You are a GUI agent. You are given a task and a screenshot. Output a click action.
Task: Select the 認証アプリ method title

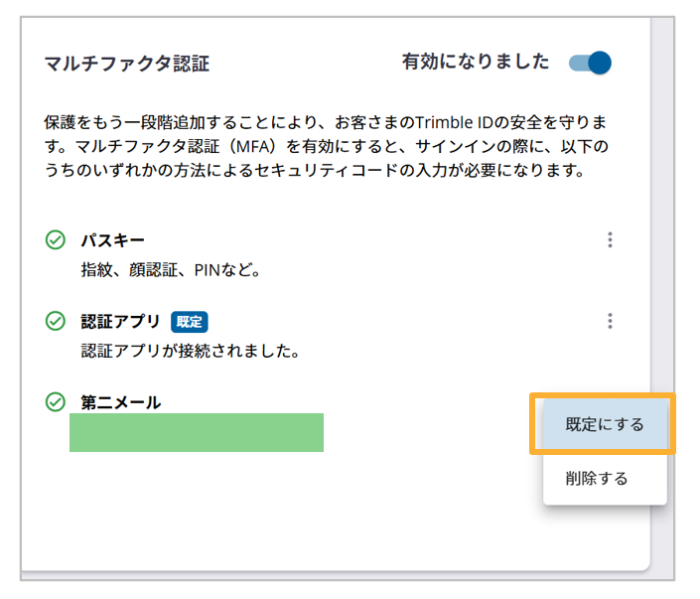click(x=120, y=322)
